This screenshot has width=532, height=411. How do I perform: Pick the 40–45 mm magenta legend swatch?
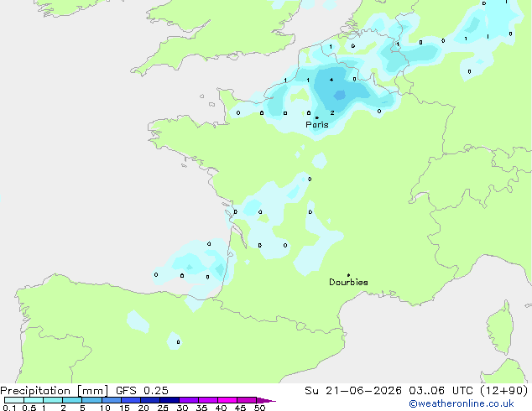pyautogui.click(x=227, y=400)
